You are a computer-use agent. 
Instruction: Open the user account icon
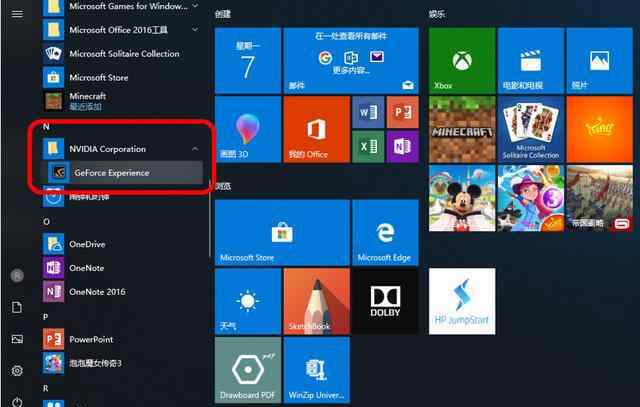coord(17,276)
